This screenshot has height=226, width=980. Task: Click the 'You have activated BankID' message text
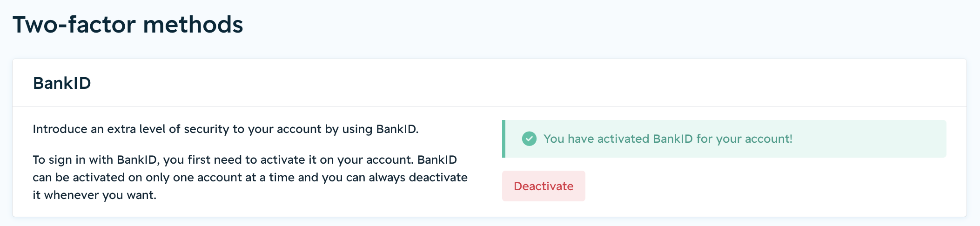tap(668, 139)
